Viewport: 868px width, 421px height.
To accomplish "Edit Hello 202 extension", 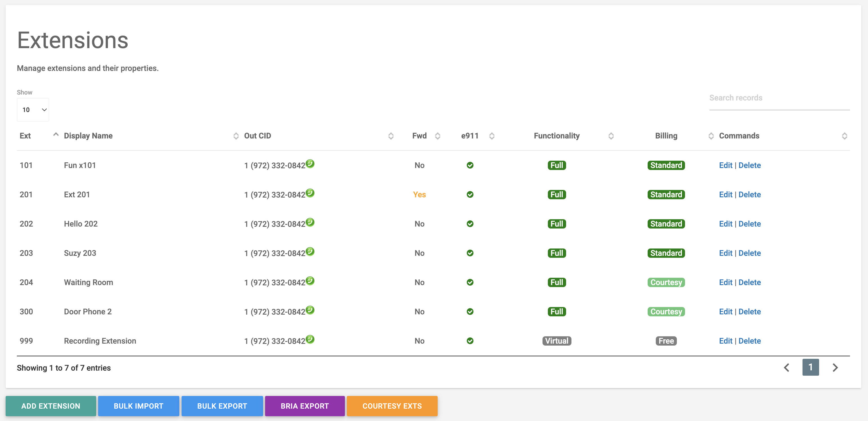I will (x=725, y=224).
